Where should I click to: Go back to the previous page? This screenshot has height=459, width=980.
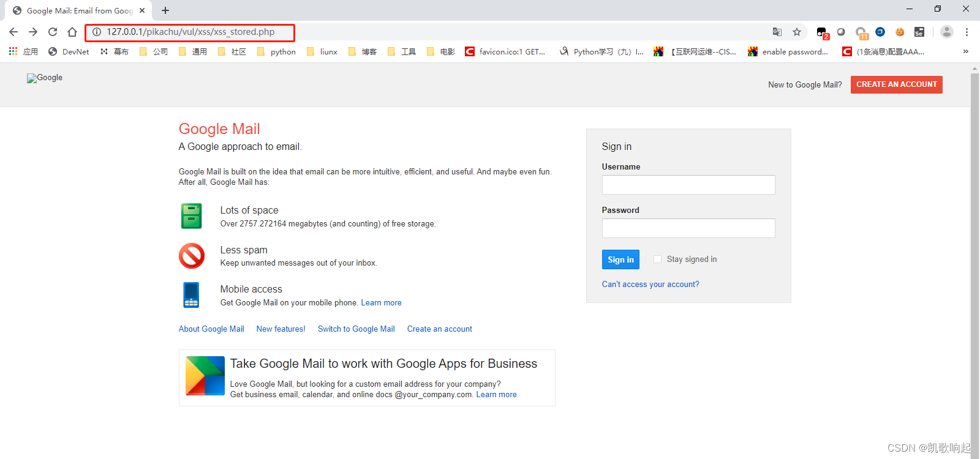coord(13,32)
